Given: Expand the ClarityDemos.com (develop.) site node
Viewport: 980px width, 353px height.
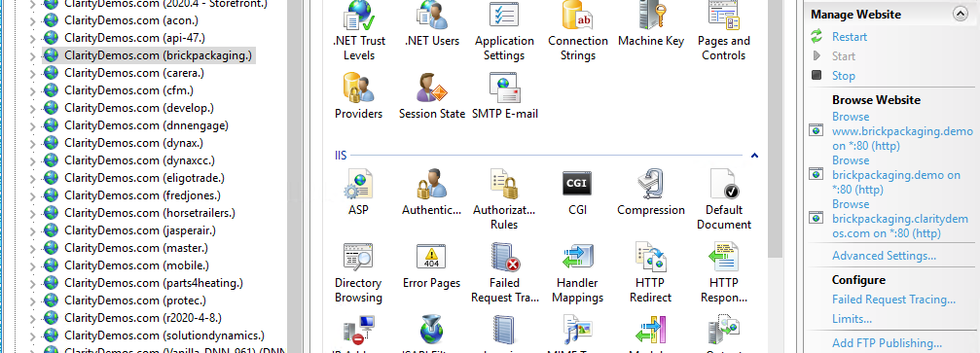Looking at the screenshot, I should pyautogui.click(x=32, y=108).
